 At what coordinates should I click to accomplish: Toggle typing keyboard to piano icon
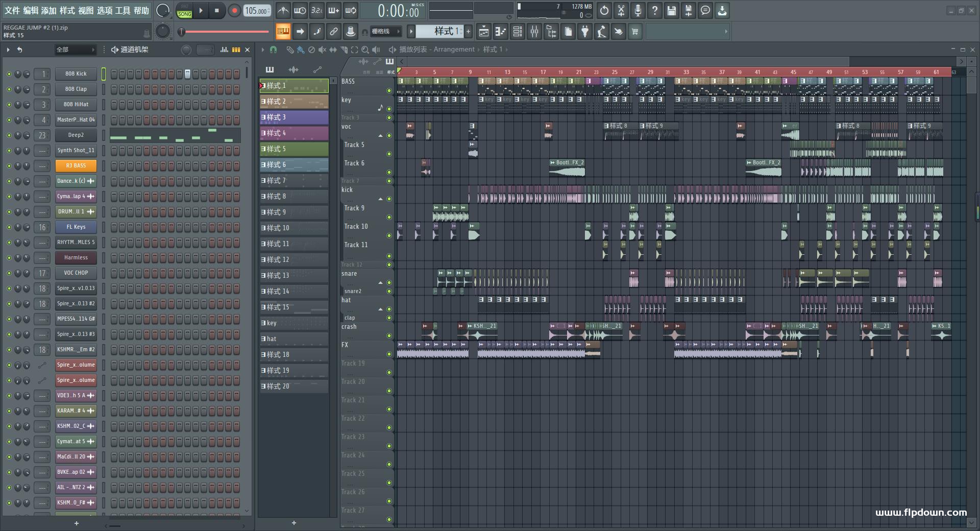coord(283,32)
